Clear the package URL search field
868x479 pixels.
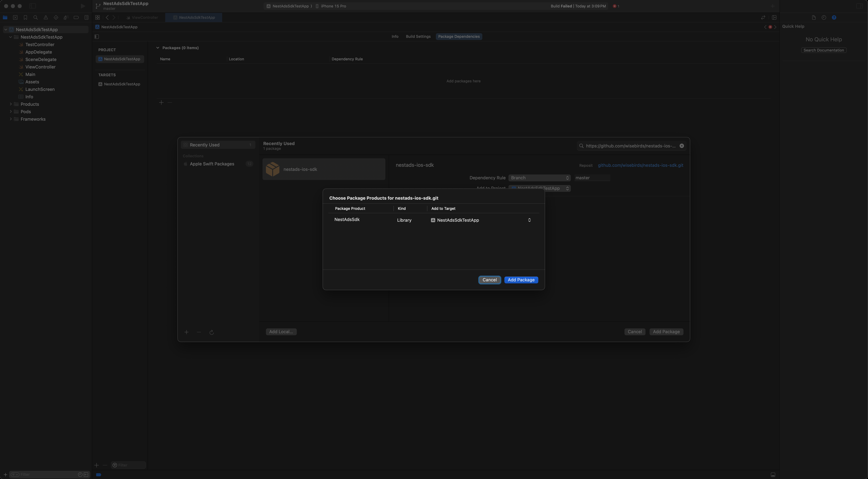(681, 146)
